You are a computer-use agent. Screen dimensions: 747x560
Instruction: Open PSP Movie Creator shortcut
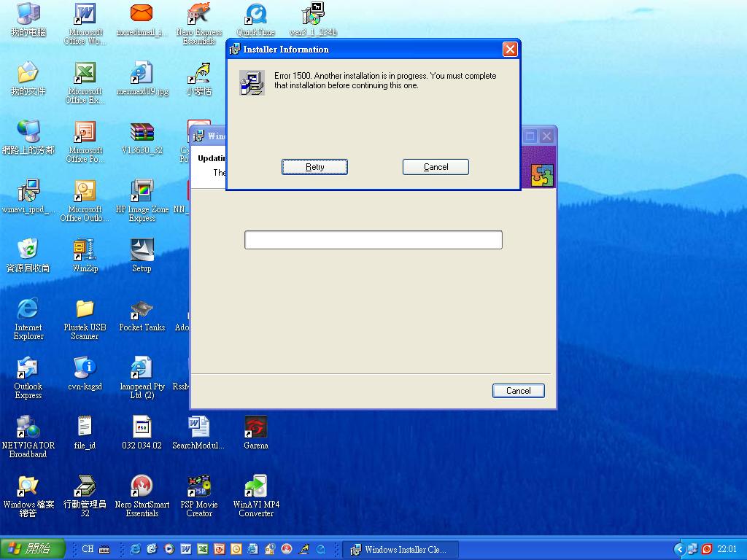pos(199,496)
